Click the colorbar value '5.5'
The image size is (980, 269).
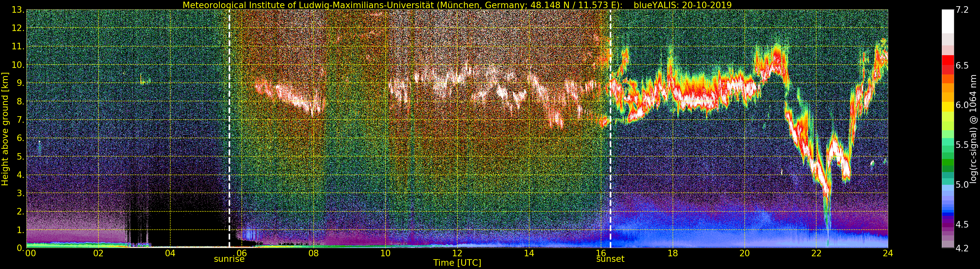962,145
